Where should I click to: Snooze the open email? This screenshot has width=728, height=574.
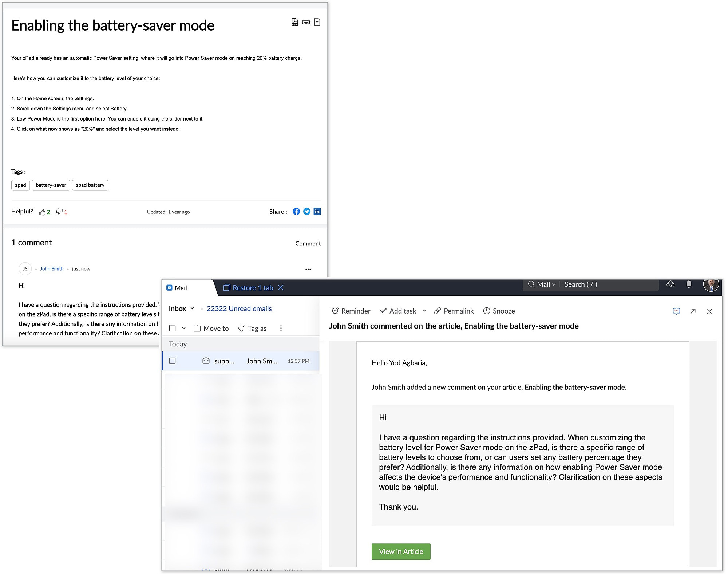click(x=499, y=311)
